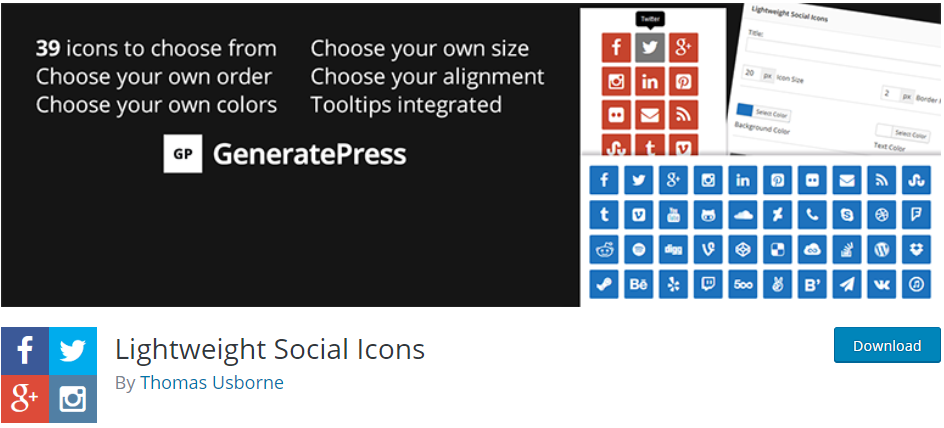Click the Instagram icon in plugin logo

(x=73, y=399)
